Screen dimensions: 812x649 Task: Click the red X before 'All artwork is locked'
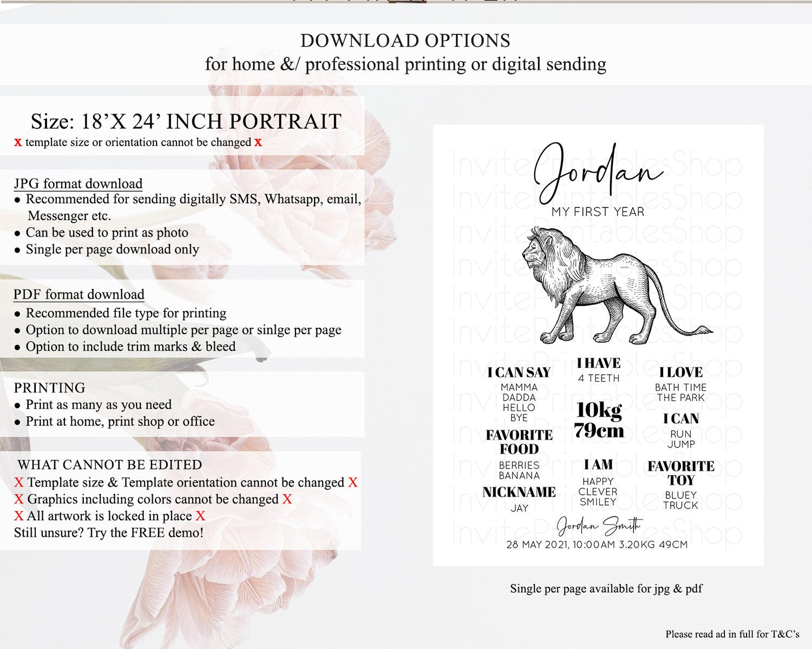[19, 516]
